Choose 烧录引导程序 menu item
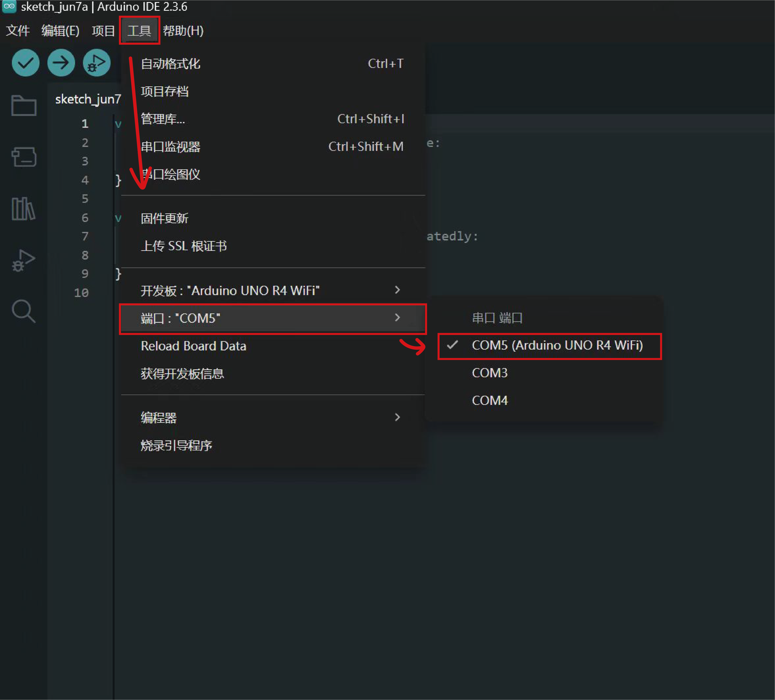 click(x=273, y=445)
